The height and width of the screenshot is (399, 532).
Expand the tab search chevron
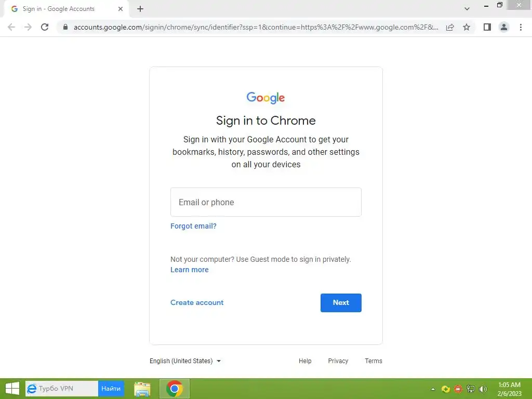[x=467, y=9]
